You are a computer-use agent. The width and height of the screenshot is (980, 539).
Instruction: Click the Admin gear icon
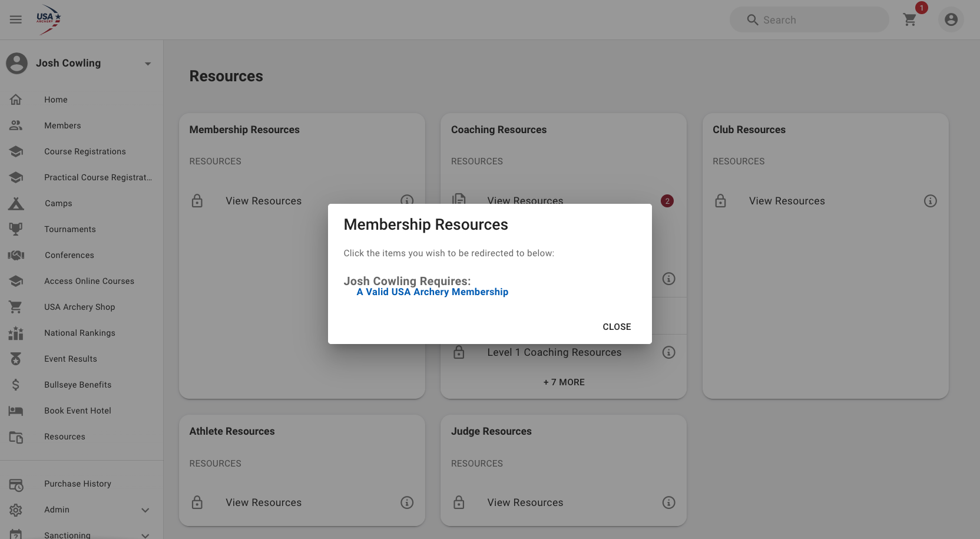[16, 510]
